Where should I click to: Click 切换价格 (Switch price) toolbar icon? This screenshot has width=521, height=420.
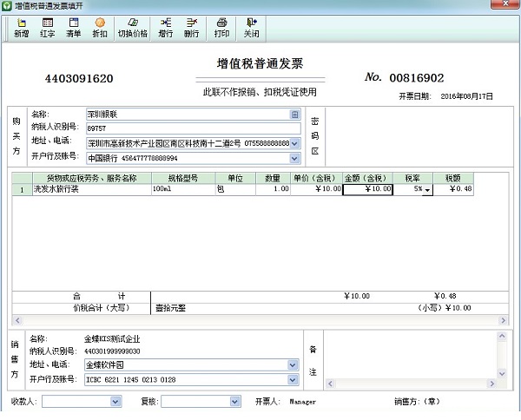[x=133, y=27]
